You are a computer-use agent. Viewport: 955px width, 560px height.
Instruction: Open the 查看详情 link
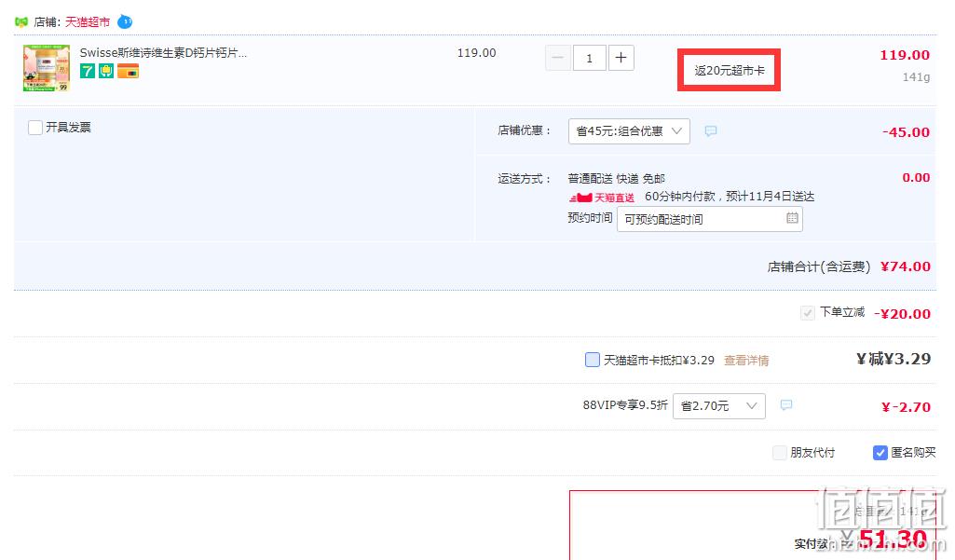[x=746, y=361]
